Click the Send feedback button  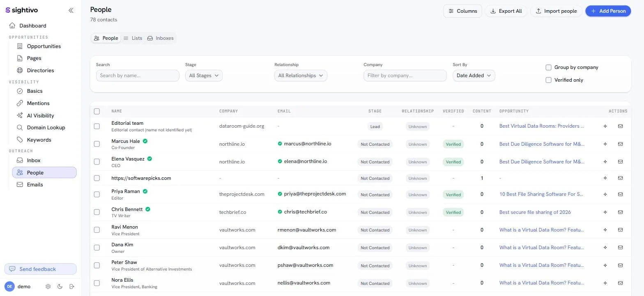(x=40, y=269)
